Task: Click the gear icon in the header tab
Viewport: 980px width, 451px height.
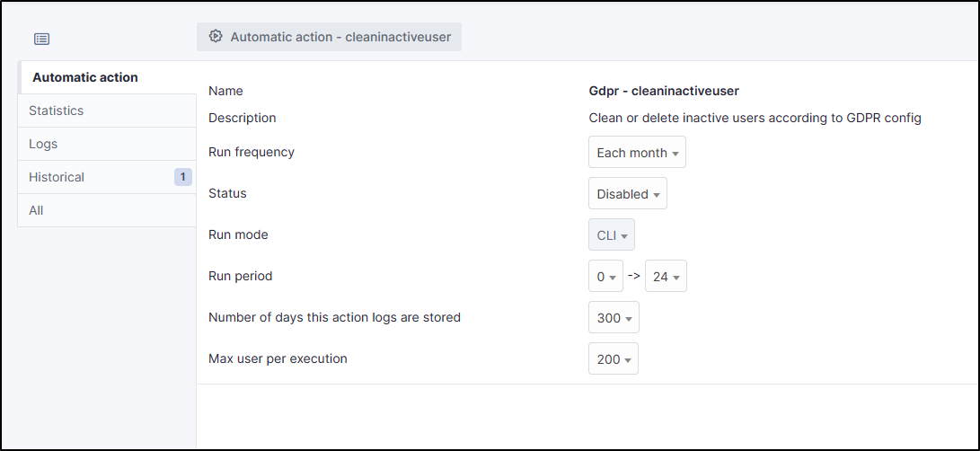Action: (x=215, y=37)
